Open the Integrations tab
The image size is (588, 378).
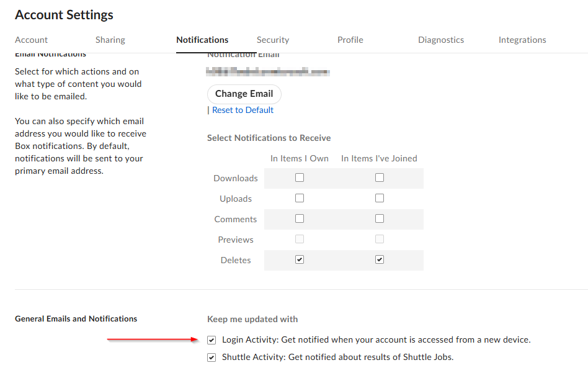522,40
